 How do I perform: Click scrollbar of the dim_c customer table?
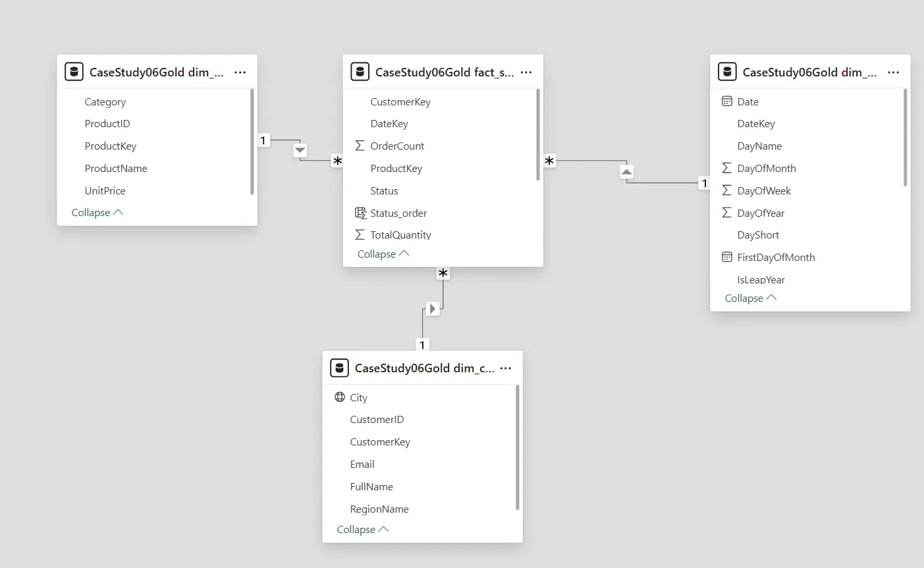tap(518, 447)
